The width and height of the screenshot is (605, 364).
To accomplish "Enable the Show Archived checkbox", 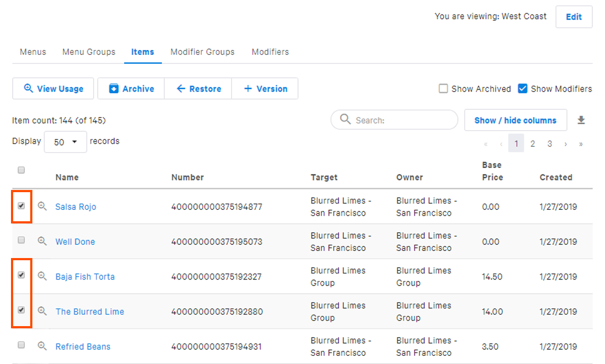I will click(x=443, y=88).
